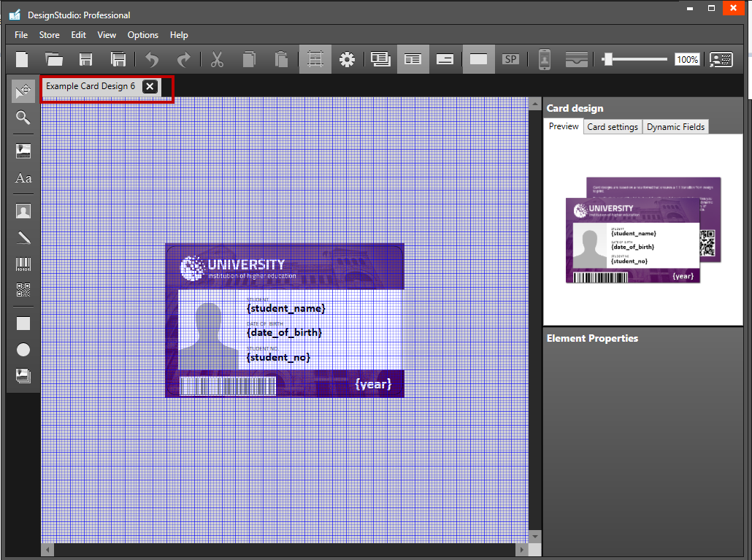The height and width of the screenshot is (560, 752).
Task: Select the Line drawing tool
Action: 23,237
